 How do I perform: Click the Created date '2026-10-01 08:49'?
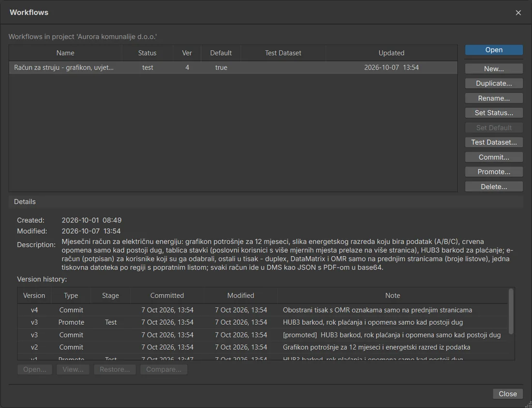coord(91,220)
